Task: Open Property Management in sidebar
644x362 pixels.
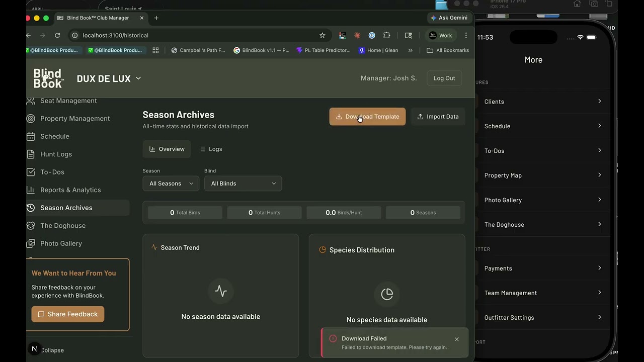Action: click(x=78, y=119)
